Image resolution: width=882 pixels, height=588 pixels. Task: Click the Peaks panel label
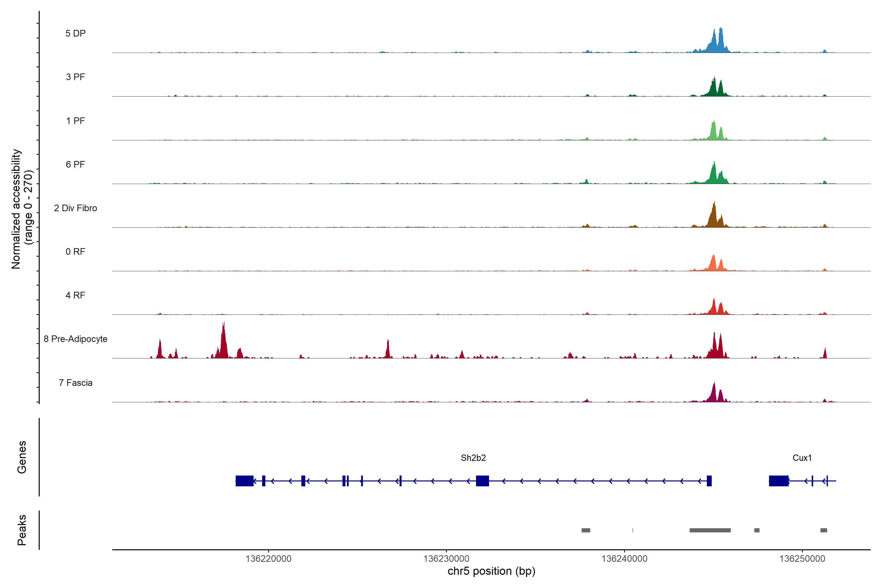[22, 530]
